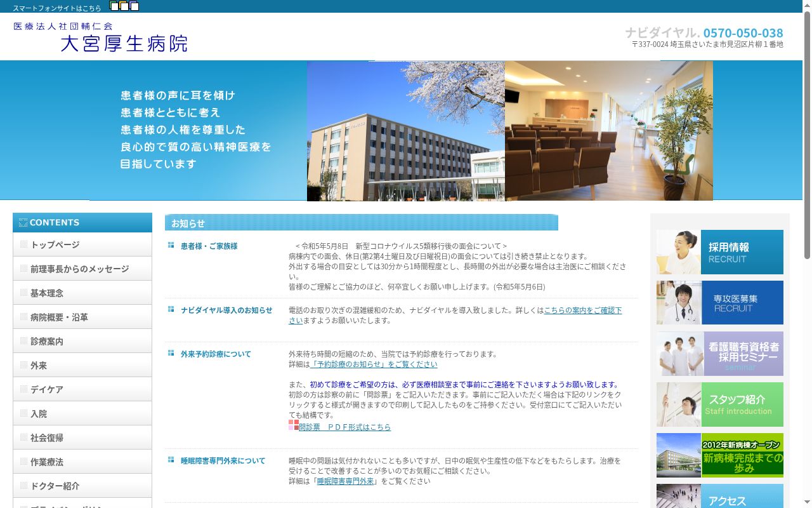
Task: Open the 問診票 PDF形式はこちら link
Action: click(345, 427)
